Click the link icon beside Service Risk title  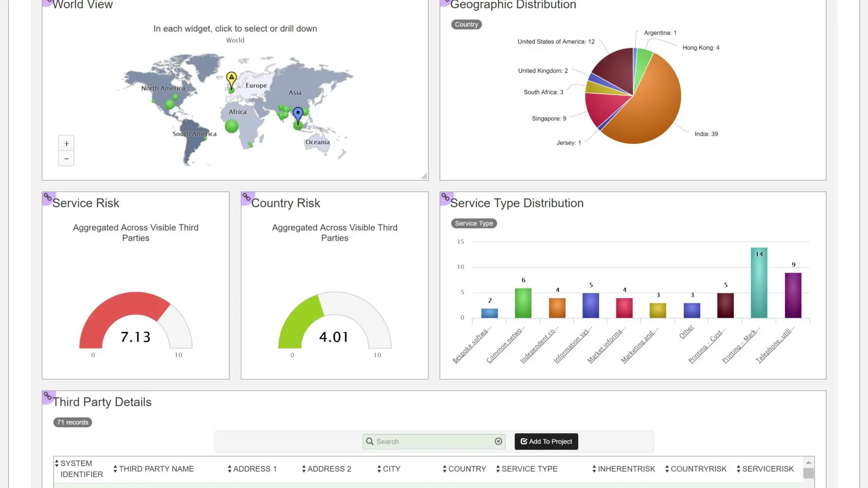click(x=48, y=197)
